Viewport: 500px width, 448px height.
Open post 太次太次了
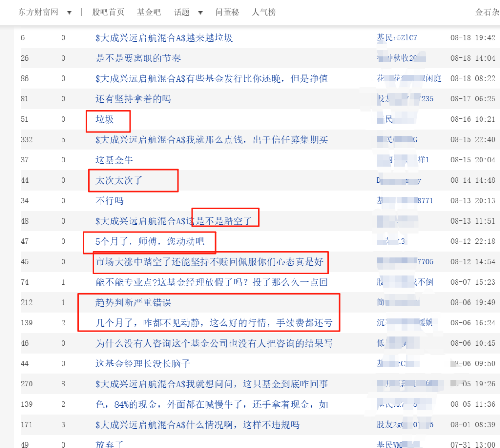119,180
